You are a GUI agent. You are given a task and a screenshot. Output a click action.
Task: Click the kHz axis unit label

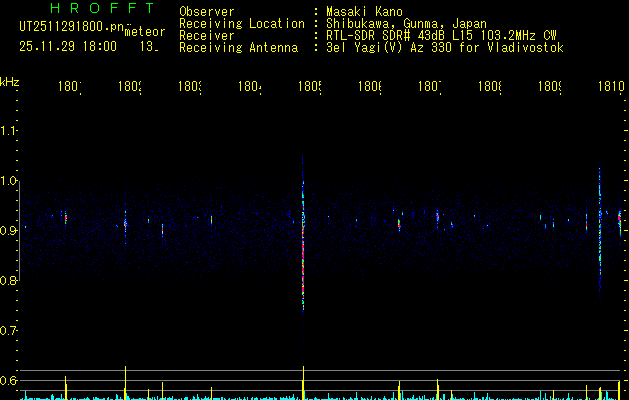click(10, 82)
